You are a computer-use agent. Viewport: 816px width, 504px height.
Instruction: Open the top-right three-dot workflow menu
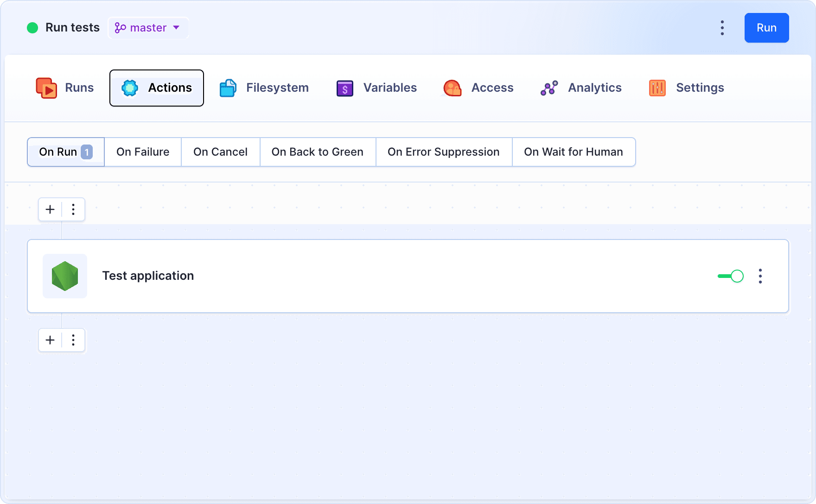(x=722, y=28)
